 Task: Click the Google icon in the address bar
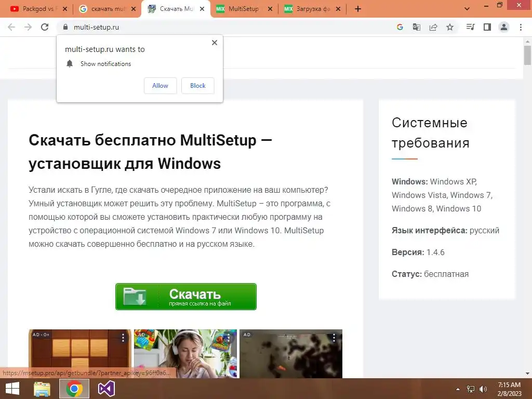tap(400, 27)
